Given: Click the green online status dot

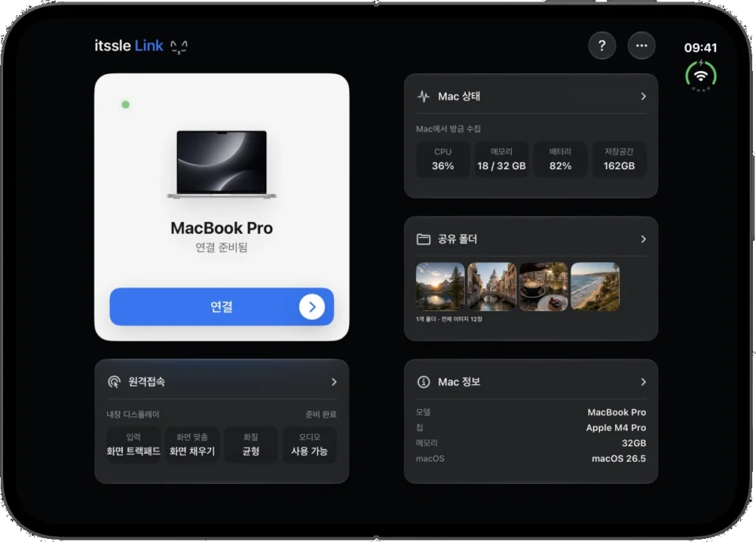Looking at the screenshot, I should [125, 105].
